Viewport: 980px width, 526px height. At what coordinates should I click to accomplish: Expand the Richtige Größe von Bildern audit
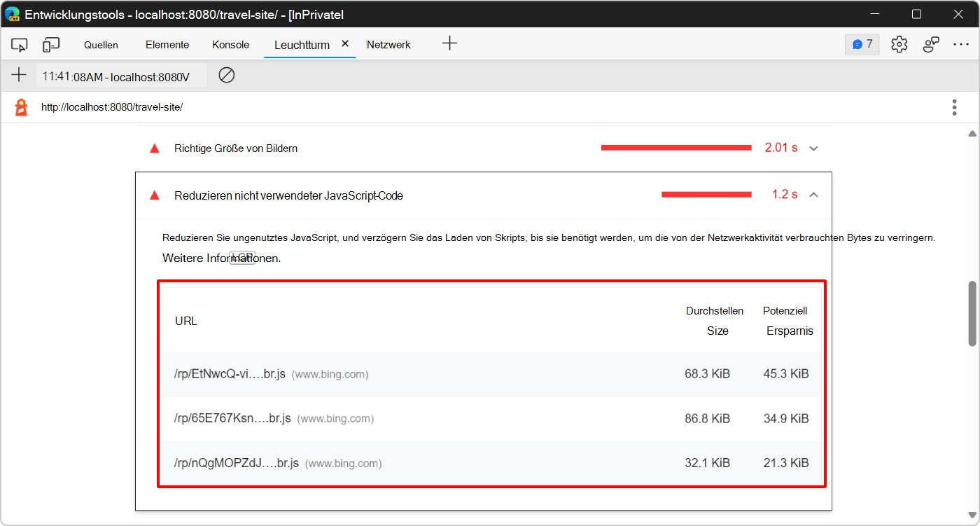(x=813, y=148)
